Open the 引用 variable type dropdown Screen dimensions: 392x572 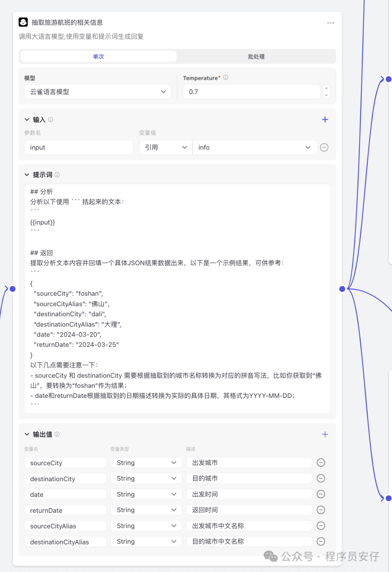click(166, 147)
